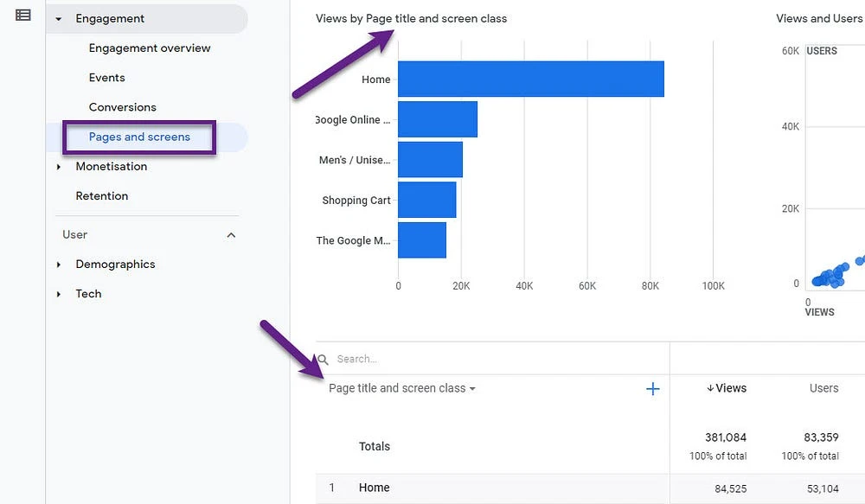This screenshot has height=504, width=865.
Task: Open the Page title and screen class dropdown
Action: (x=401, y=388)
